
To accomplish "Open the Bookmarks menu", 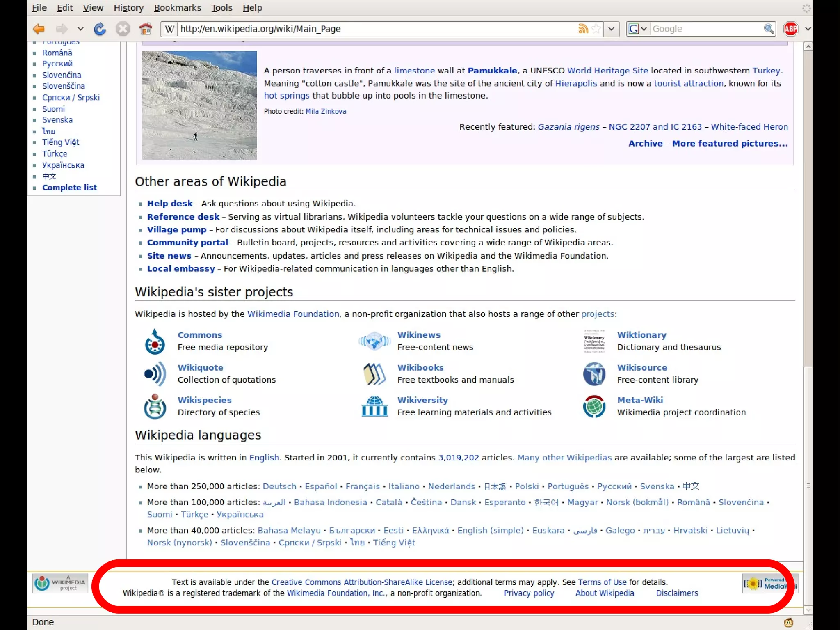I will [177, 8].
